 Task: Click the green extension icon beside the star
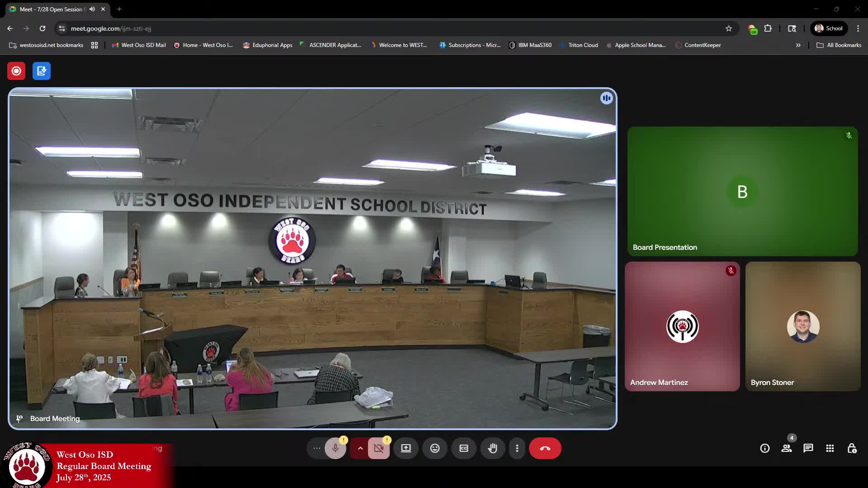click(x=753, y=29)
